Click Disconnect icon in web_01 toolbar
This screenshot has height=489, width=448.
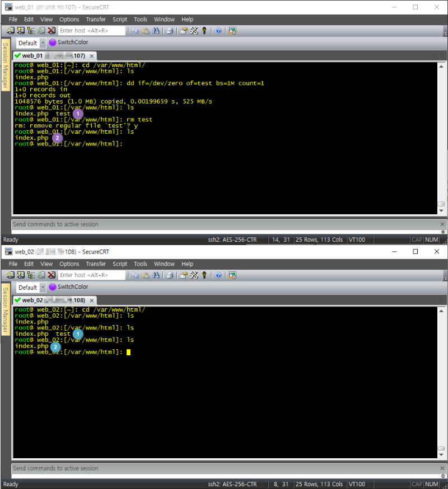[x=52, y=31]
